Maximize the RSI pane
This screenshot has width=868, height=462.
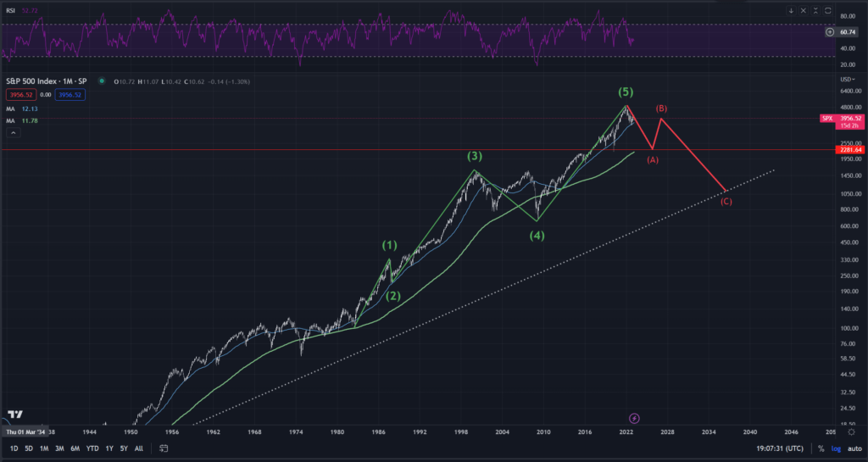828,10
